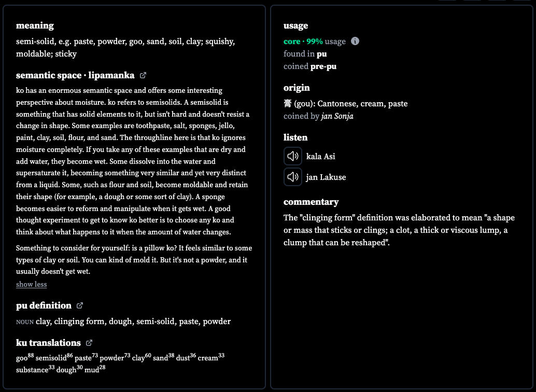Click the ku translations heading
The height and width of the screenshot is (392, 536).
[48, 343]
